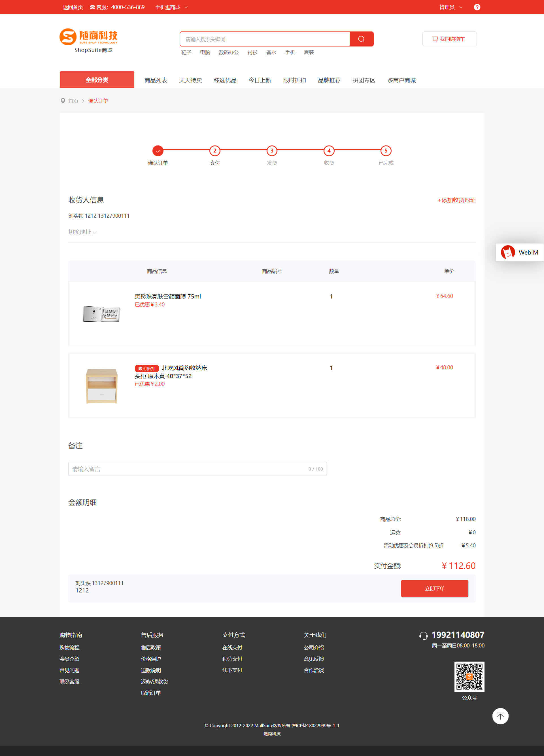Viewport: 544px width, 756px height.
Task: Click the 退款说明 footer link
Action: coord(150,670)
